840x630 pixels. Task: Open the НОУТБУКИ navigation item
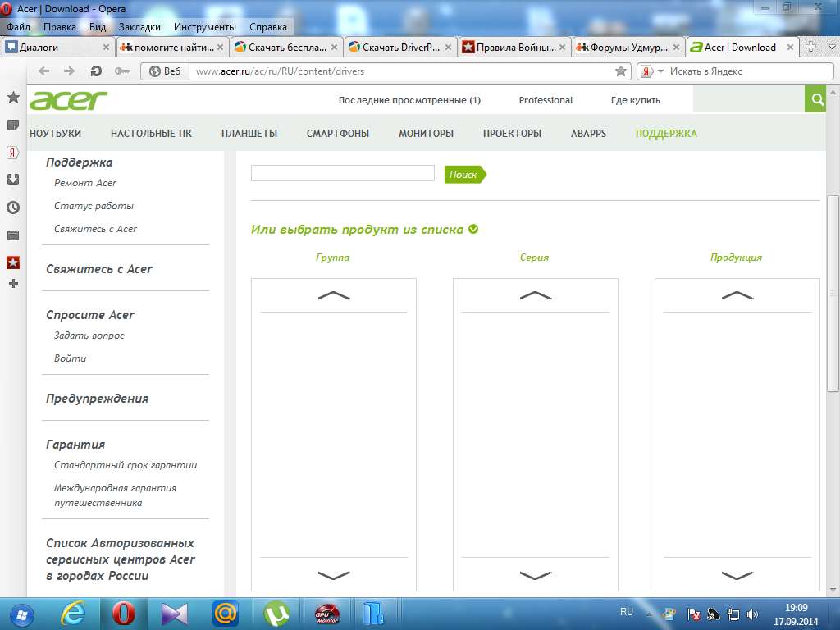click(x=55, y=134)
